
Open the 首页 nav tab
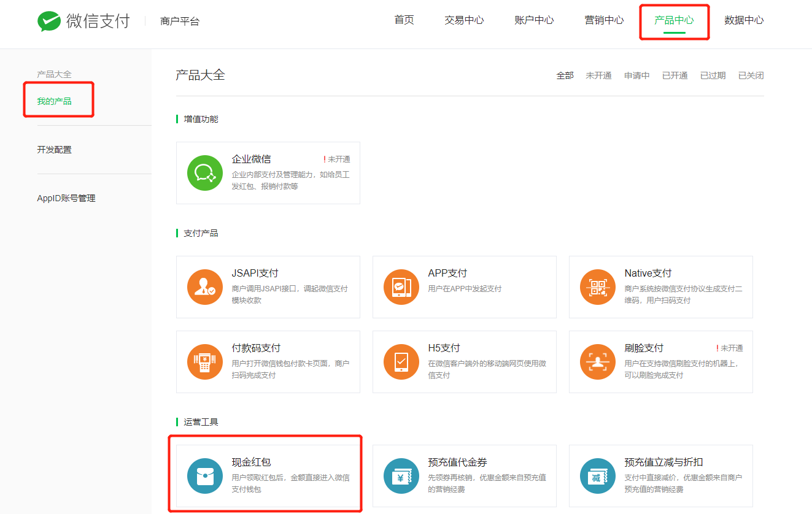point(404,20)
